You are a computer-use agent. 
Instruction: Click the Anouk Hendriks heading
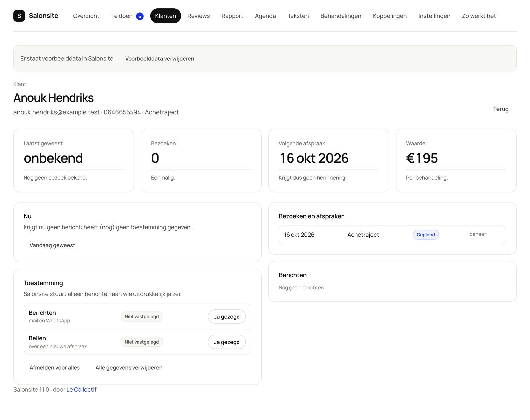coord(53,98)
